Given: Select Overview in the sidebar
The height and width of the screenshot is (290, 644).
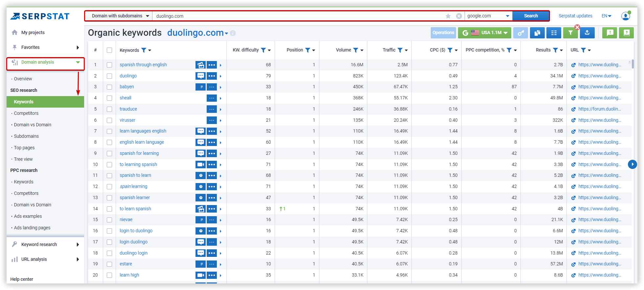Looking at the screenshot, I should (23, 79).
